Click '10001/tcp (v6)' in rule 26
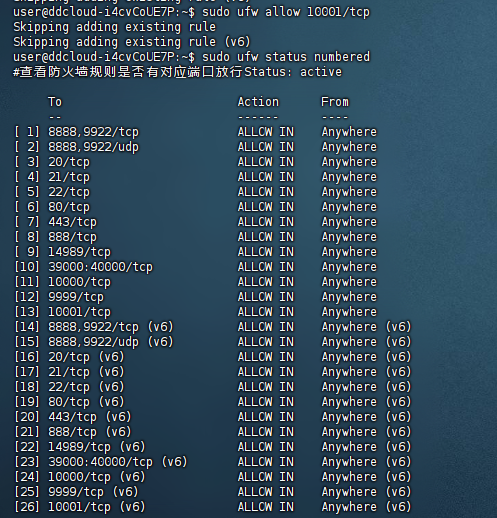The height and width of the screenshot is (518, 497). (97, 507)
